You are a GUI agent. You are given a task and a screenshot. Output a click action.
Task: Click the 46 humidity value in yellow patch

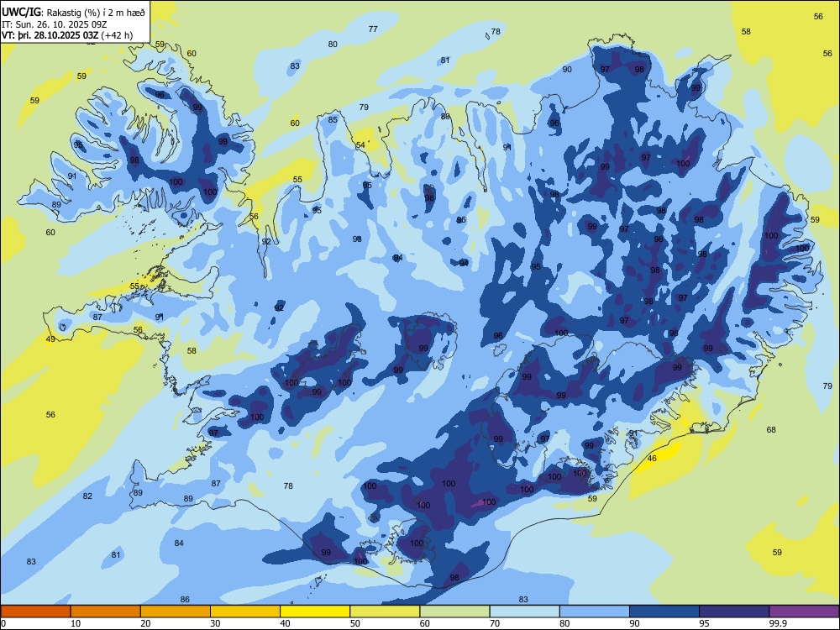coord(652,459)
